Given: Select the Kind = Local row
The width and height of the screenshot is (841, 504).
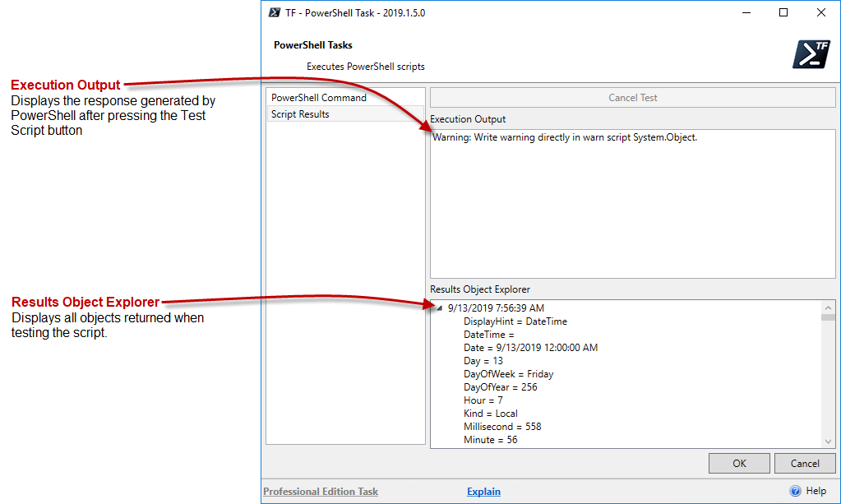Looking at the screenshot, I should (x=490, y=414).
